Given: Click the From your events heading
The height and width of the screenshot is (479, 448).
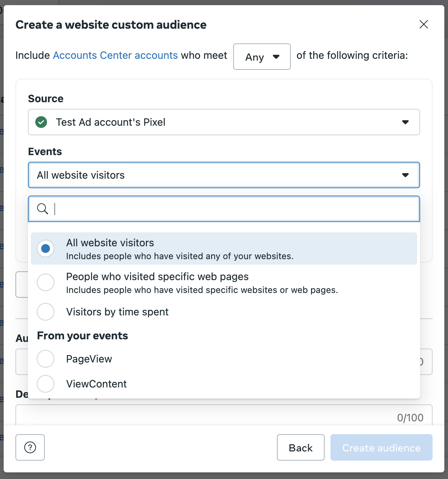Looking at the screenshot, I should 83,336.
